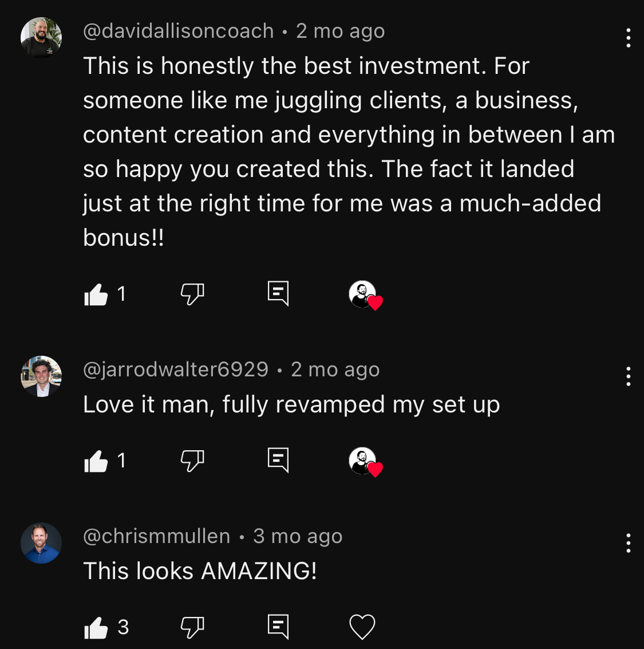The image size is (644, 649).
Task: Dislike the @jarrodwalter6929 comment
Action: [192, 461]
